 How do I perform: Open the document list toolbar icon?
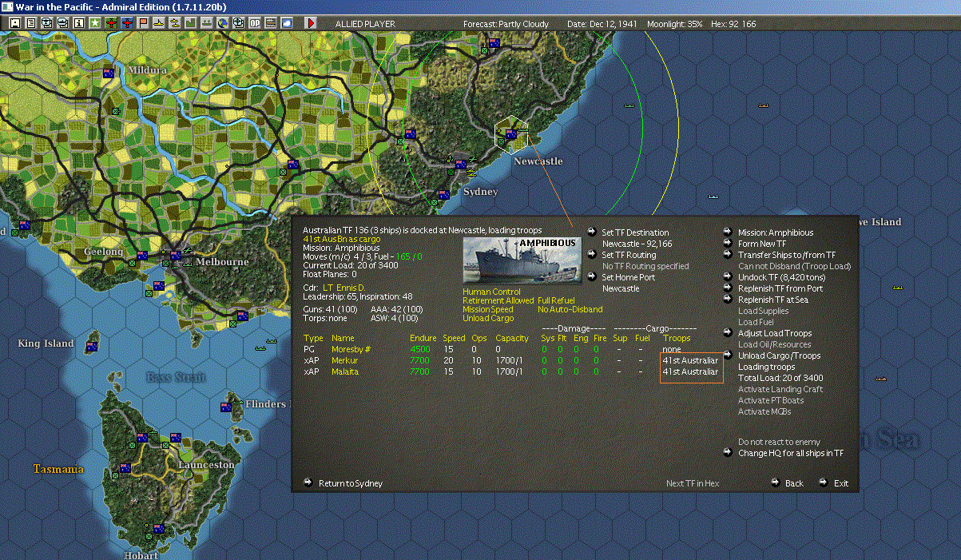click(30, 23)
